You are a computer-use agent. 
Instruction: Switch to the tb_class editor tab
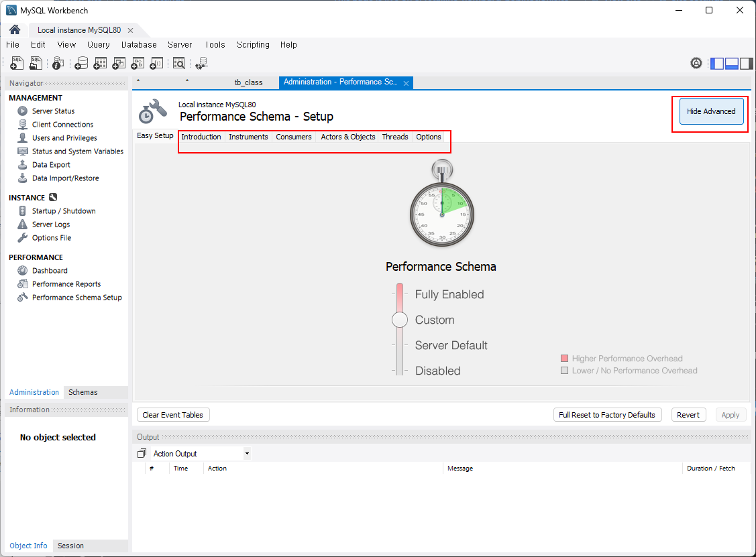(248, 82)
